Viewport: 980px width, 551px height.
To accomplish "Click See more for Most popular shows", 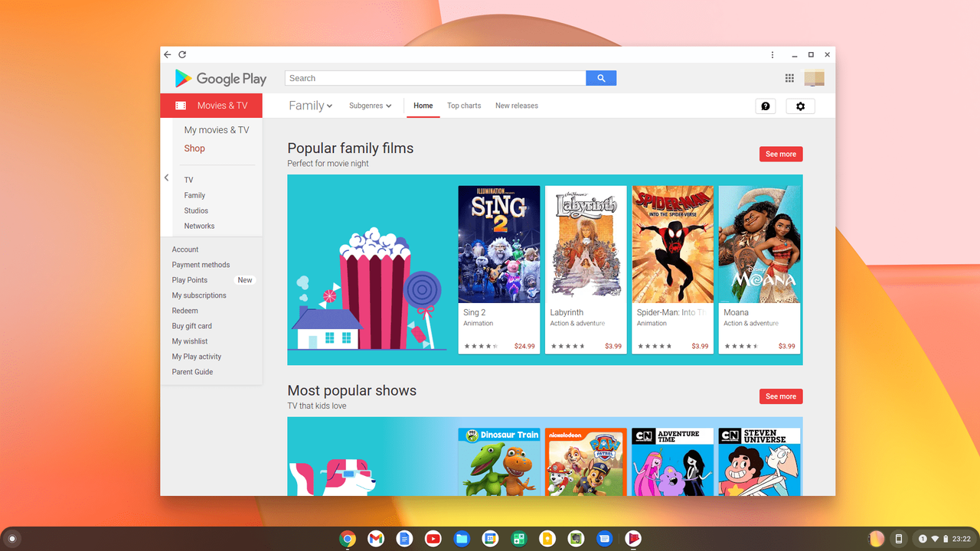I will [781, 396].
